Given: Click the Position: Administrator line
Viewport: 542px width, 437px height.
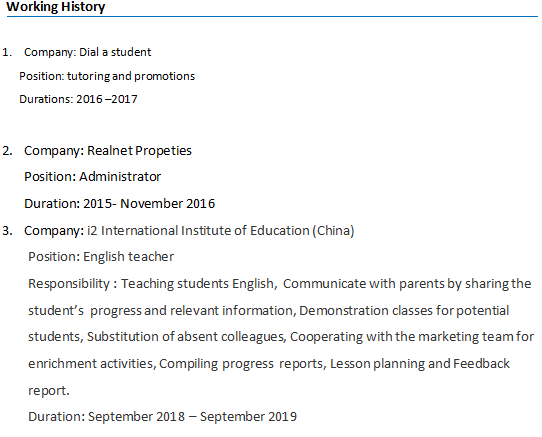Looking at the screenshot, I should click(x=92, y=177).
